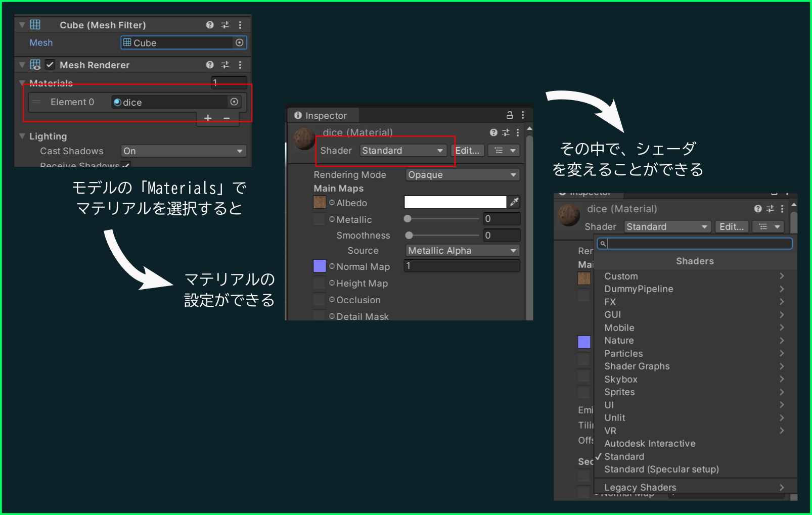Open Mesh Renderer preset settings icon

coord(225,65)
